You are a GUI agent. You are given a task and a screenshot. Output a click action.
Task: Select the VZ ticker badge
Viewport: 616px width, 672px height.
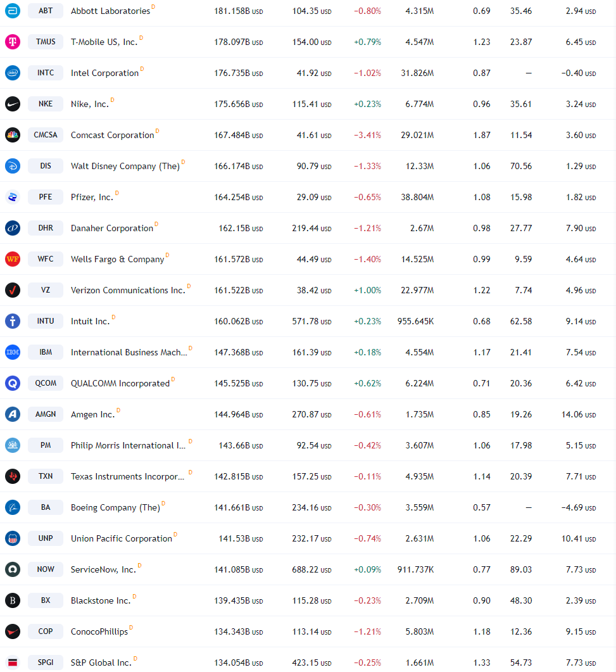pos(46,290)
